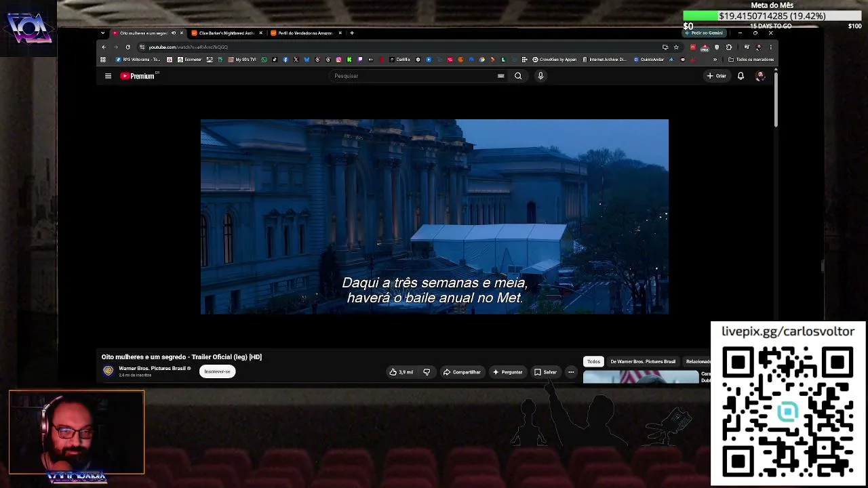
Task: Like the video with 3,9 mil likes
Action: (401, 372)
